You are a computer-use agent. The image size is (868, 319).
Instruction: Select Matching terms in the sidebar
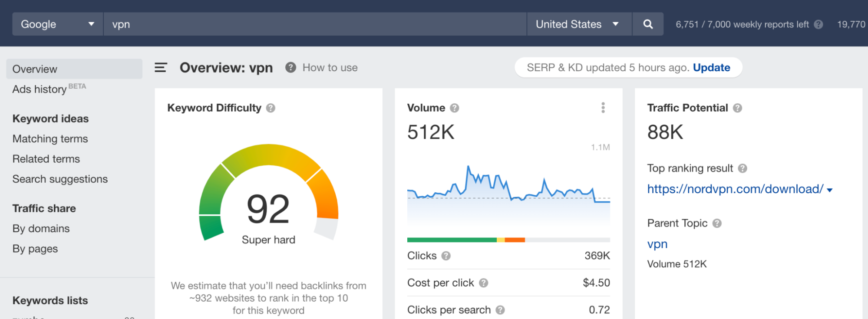[50, 139]
